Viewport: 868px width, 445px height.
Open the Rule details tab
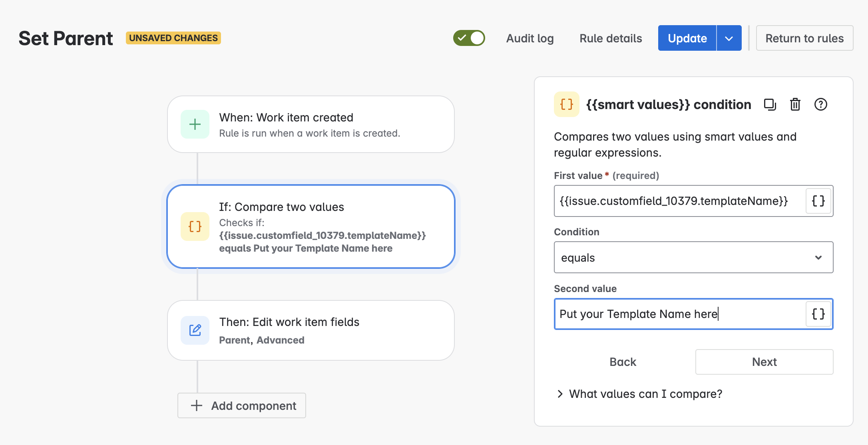(x=611, y=38)
